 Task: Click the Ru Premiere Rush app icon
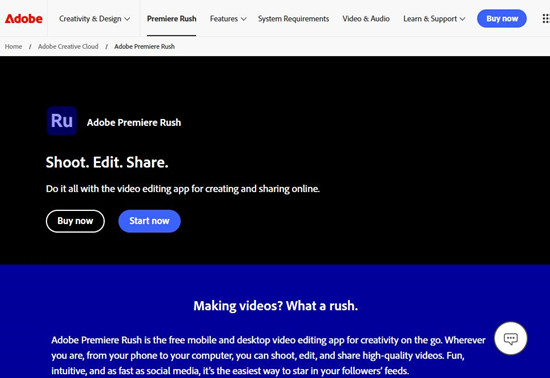(62, 121)
